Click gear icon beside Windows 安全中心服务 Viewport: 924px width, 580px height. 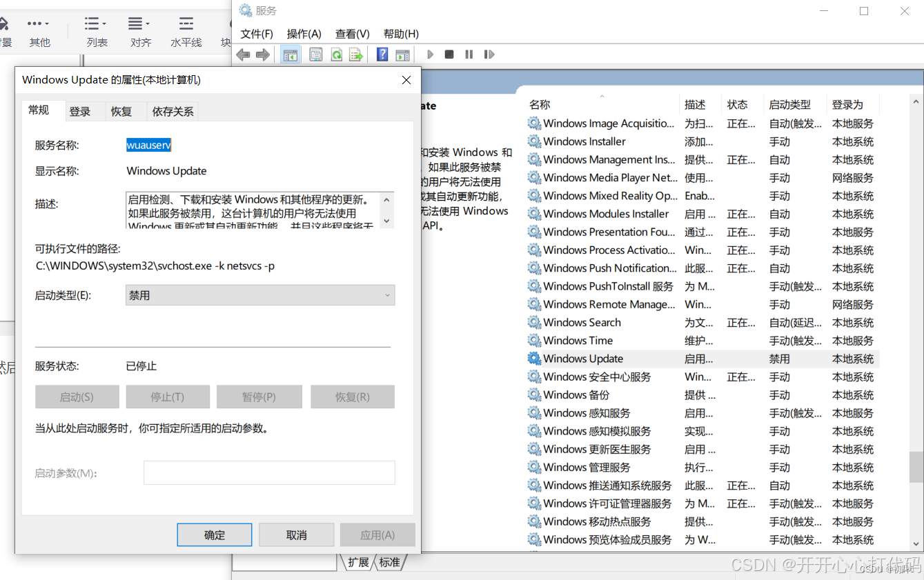tap(534, 377)
